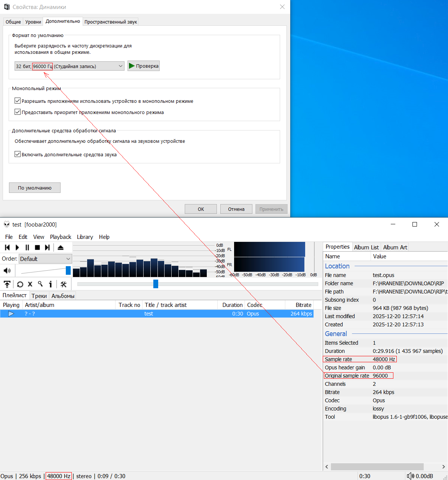Click the Previous track button
Screen dimensions: 448x480
[x=7, y=247]
